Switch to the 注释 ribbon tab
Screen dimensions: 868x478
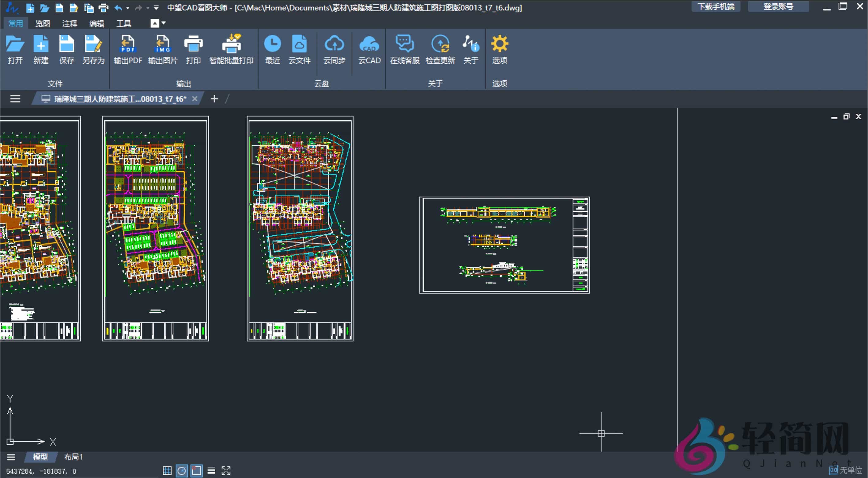tap(70, 23)
